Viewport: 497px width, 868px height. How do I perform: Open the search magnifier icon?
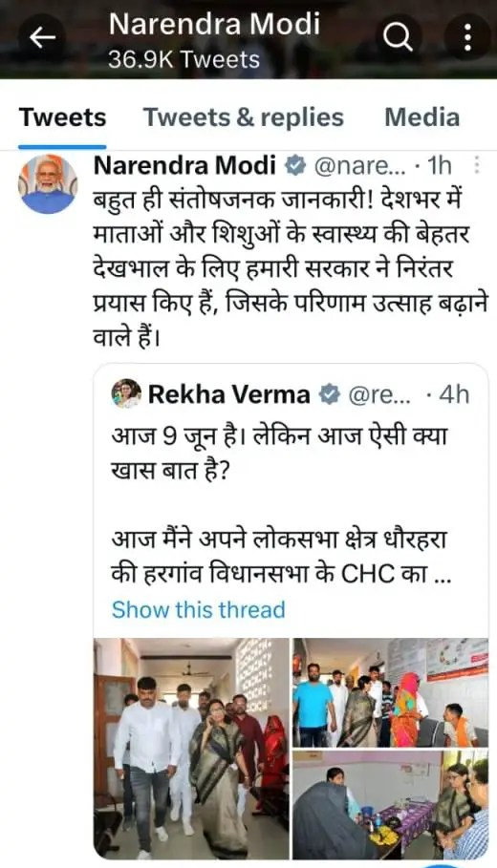tap(398, 37)
